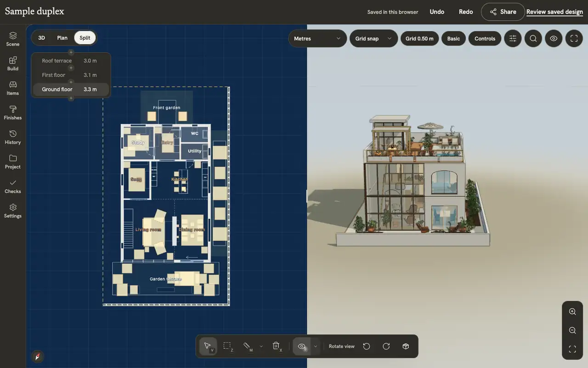Choose the arrow select tool (V)
Screen dimensions: 588x368
pyautogui.click(x=208, y=346)
